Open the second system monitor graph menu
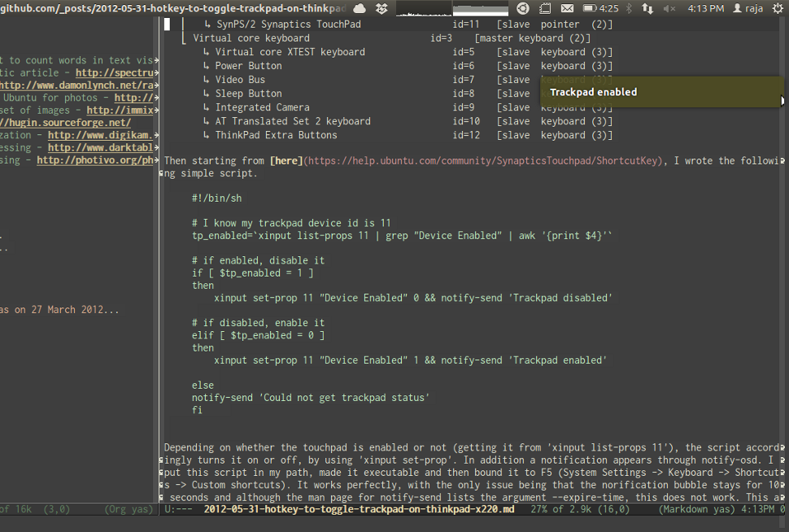This screenshot has height=532, width=789. click(x=480, y=8)
